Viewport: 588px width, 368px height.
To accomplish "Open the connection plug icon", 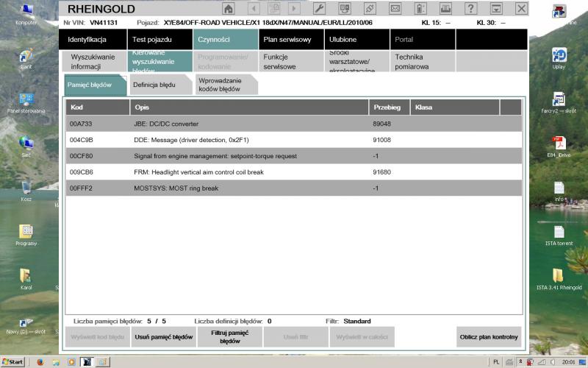I will click(370, 9).
